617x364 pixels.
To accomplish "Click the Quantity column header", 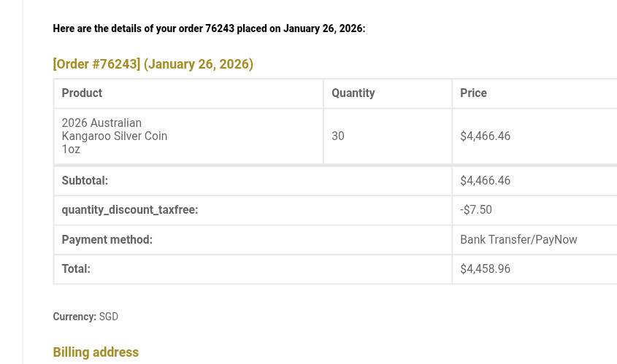I will click(353, 93).
